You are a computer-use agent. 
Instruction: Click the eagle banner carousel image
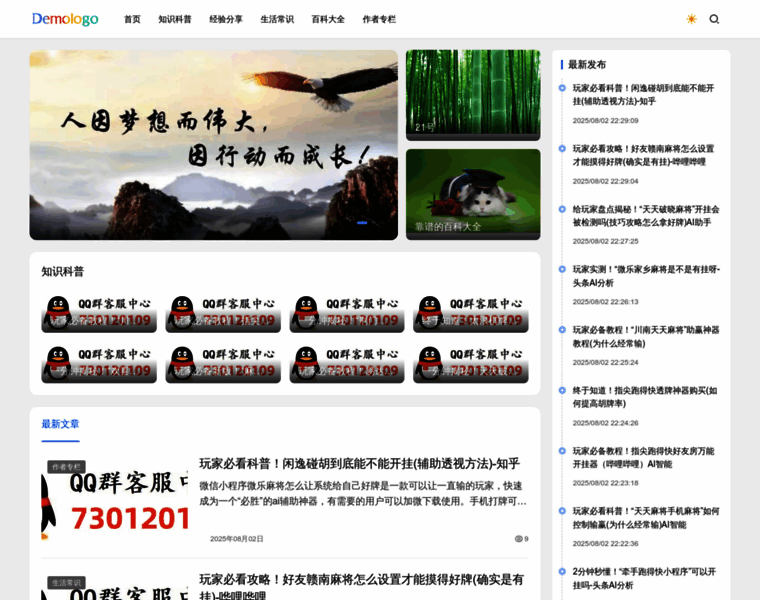(x=213, y=145)
